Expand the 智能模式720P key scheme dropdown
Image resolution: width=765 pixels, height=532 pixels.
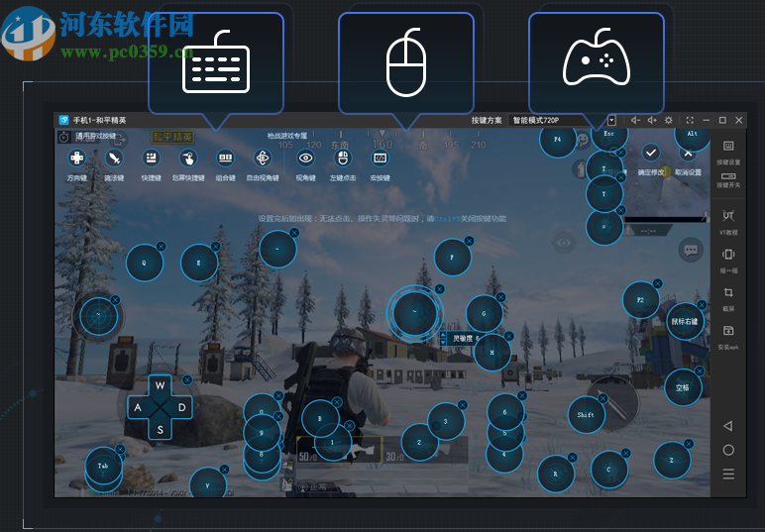pos(611,120)
